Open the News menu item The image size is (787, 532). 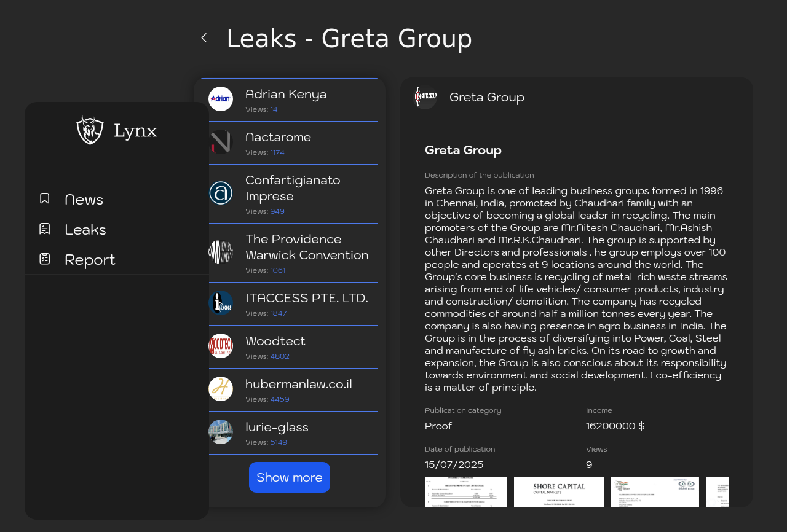coord(117,199)
